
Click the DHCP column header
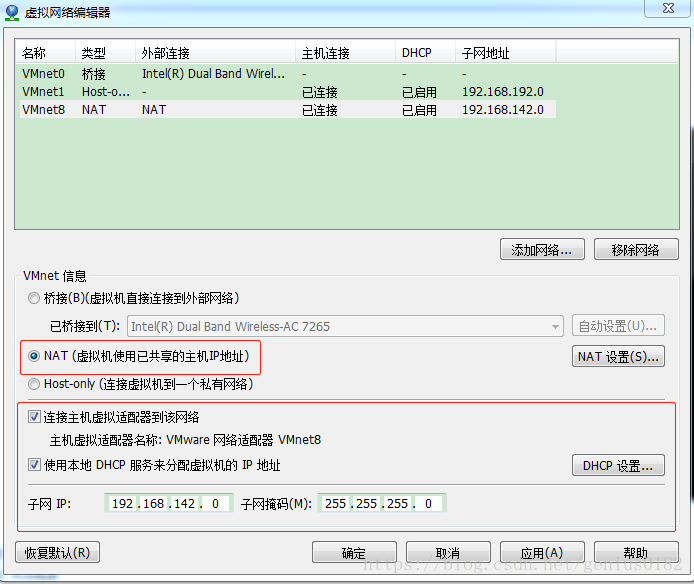click(x=425, y=53)
